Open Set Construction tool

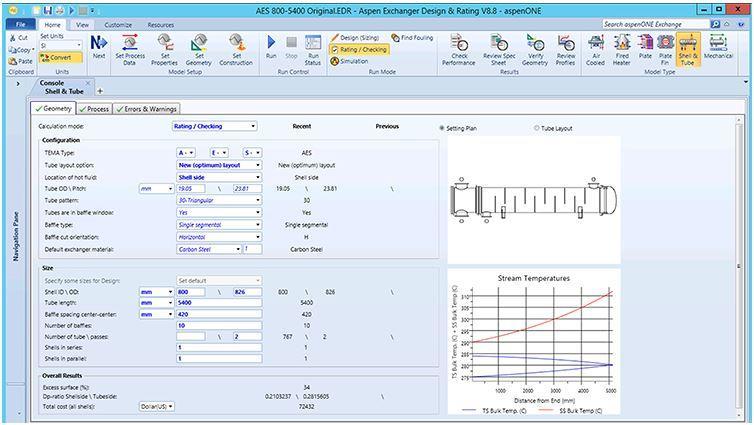coord(236,50)
